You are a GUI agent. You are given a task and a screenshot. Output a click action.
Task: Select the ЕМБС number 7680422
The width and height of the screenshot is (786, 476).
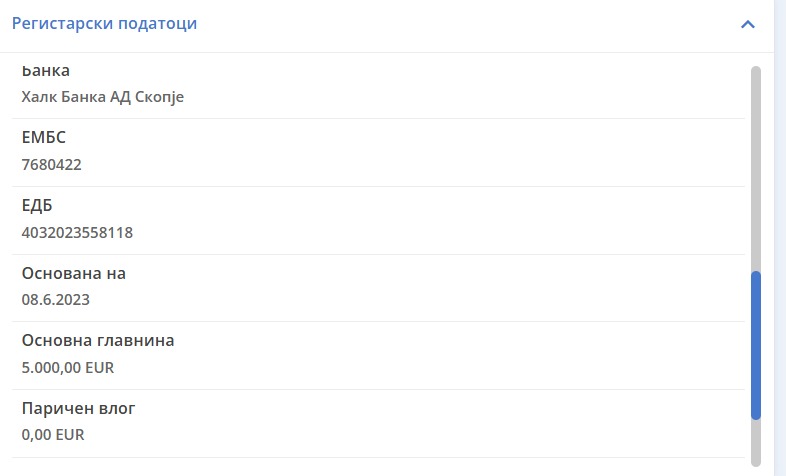pyautogui.click(x=51, y=165)
